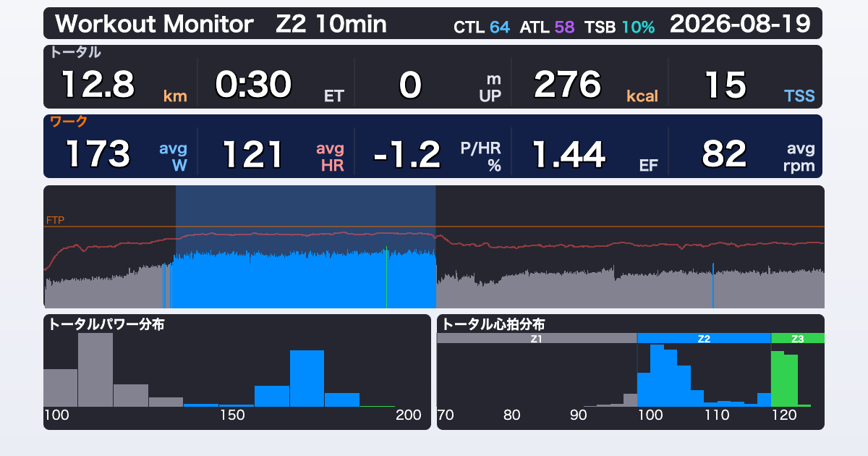The image size is (868, 456).
Task: Select the 1.44 EF value
Action: point(569,154)
